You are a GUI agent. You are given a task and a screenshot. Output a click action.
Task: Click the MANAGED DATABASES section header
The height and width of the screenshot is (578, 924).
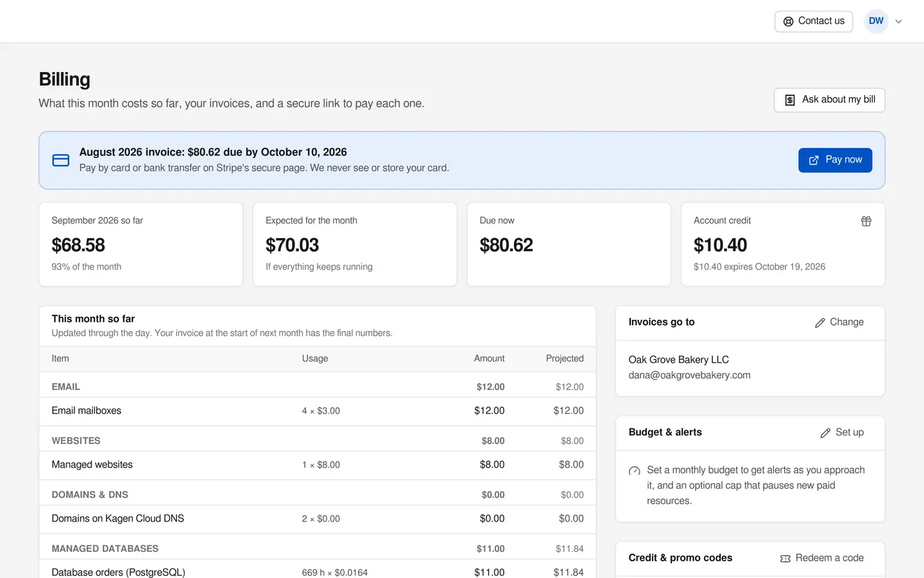(x=105, y=549)
